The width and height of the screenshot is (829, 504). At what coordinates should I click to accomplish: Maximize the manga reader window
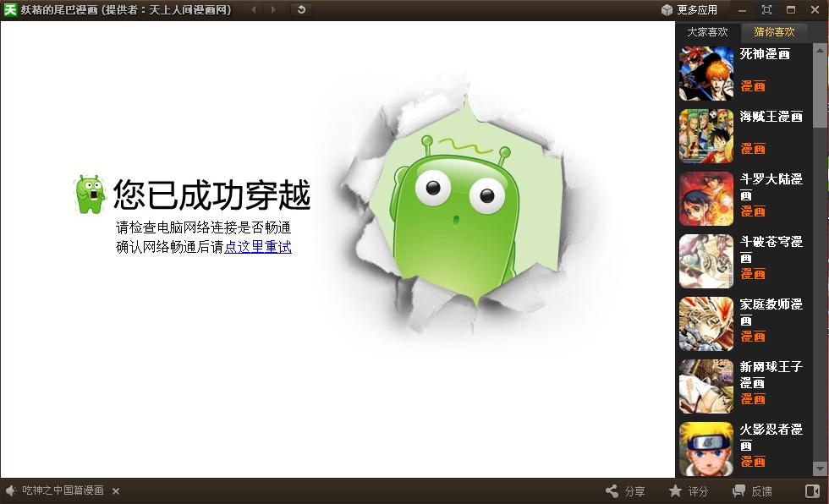[x=791, y=9]
